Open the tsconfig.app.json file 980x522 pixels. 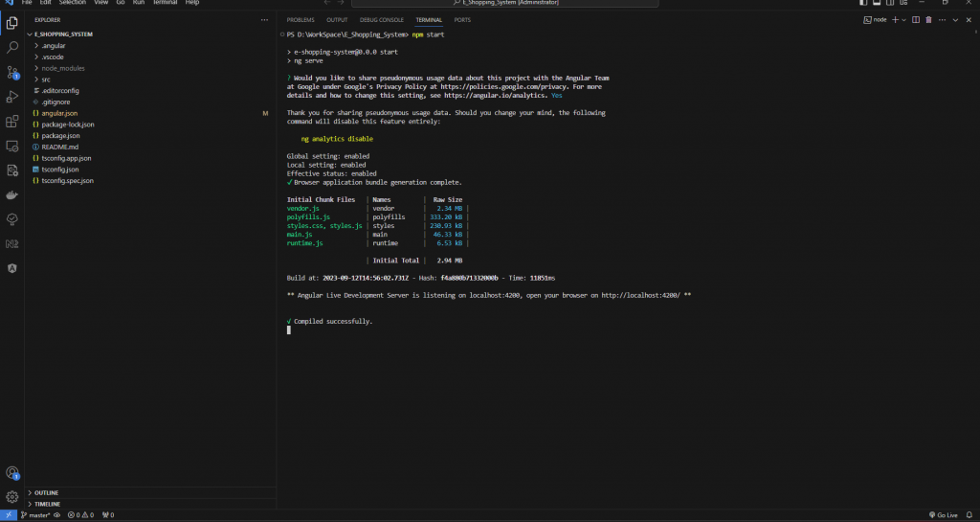coord(150,158)
